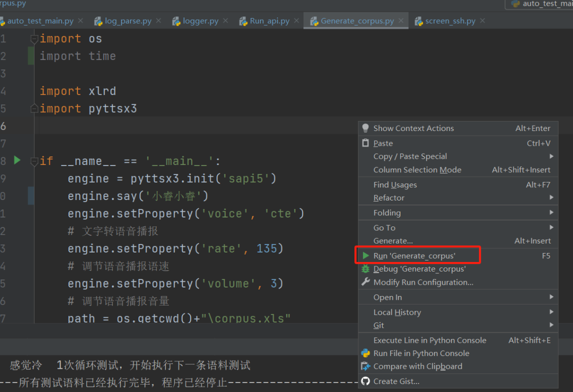Screen dimensions: 573x392
Task: Place cursor on line engine.say('小睿小睿')
Action: [x=138, y=196]
